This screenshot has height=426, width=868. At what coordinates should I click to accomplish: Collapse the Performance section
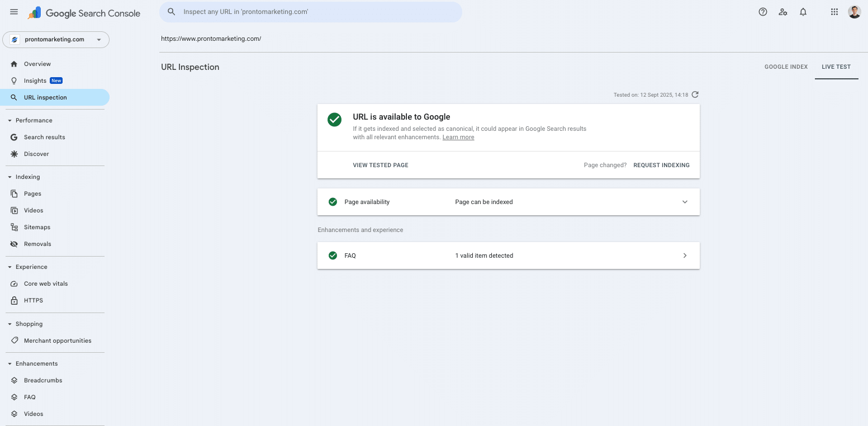pos(10,120)
